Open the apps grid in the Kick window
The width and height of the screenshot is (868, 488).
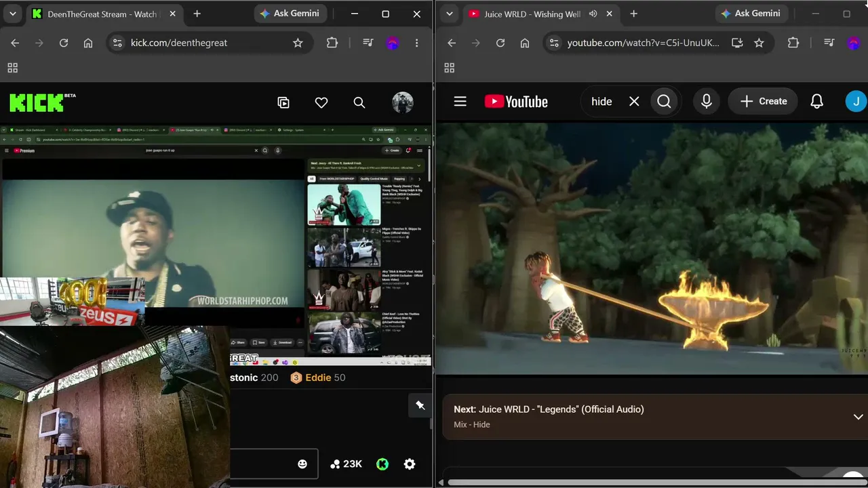coord(12,68)
